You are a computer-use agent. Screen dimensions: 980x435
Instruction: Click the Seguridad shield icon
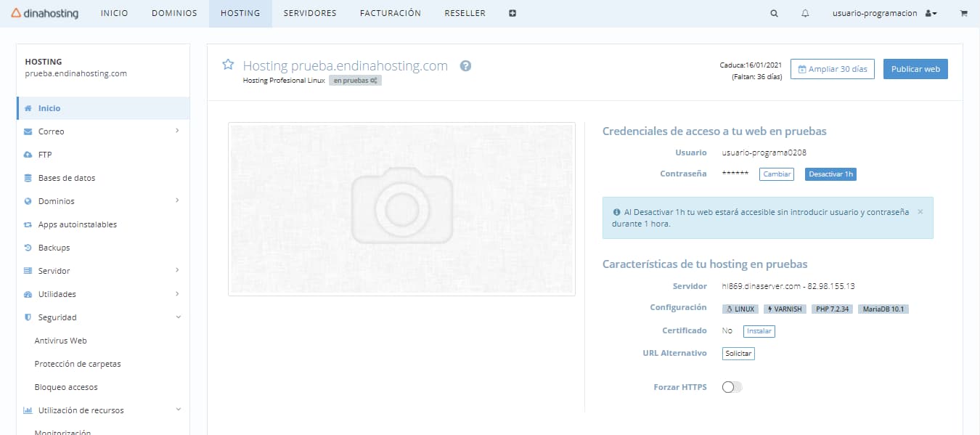click(28, 317)
